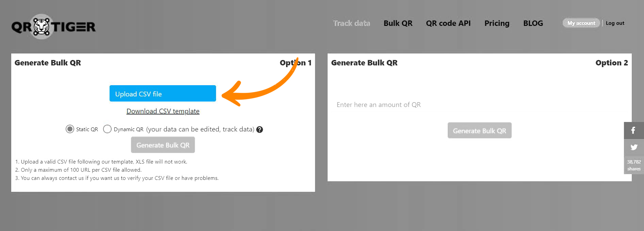Select the Static QR radio button

click(70, 129)
